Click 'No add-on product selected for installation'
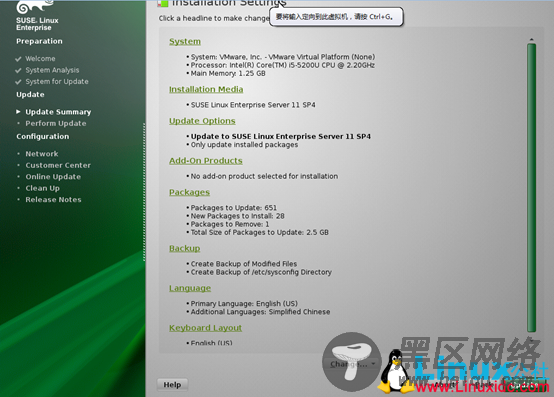The image size is (554, 397). click(x=264, y=176)
